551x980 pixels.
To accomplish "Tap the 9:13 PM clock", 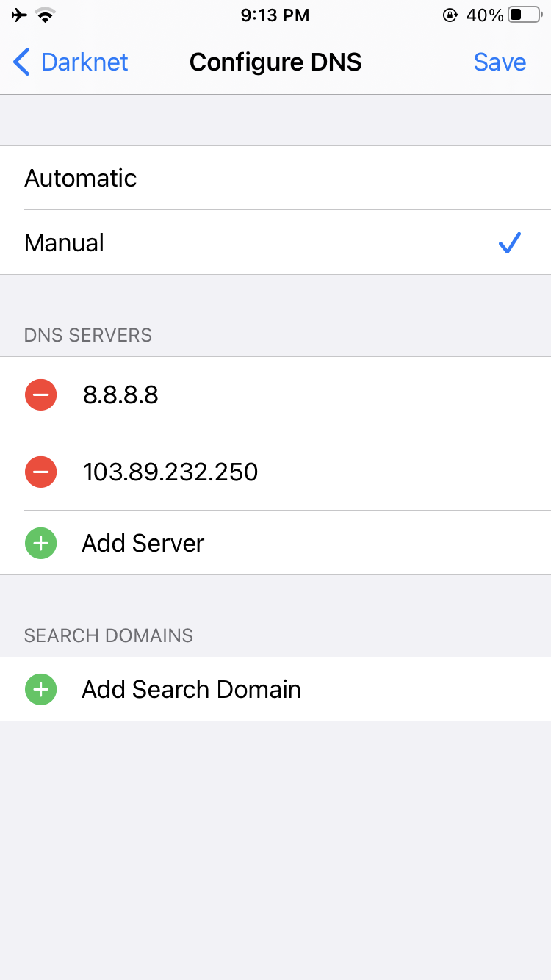I will (275, 15).
